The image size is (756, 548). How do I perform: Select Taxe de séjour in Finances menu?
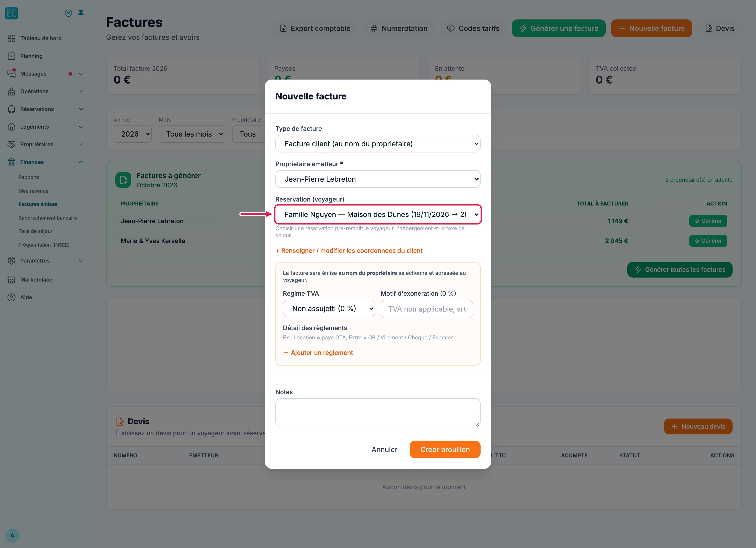[x=35, y=231]
